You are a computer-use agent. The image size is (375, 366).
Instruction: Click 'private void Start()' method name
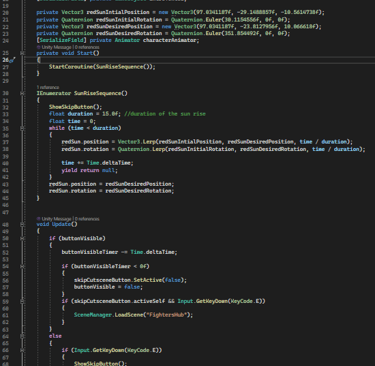coord(86,53)
